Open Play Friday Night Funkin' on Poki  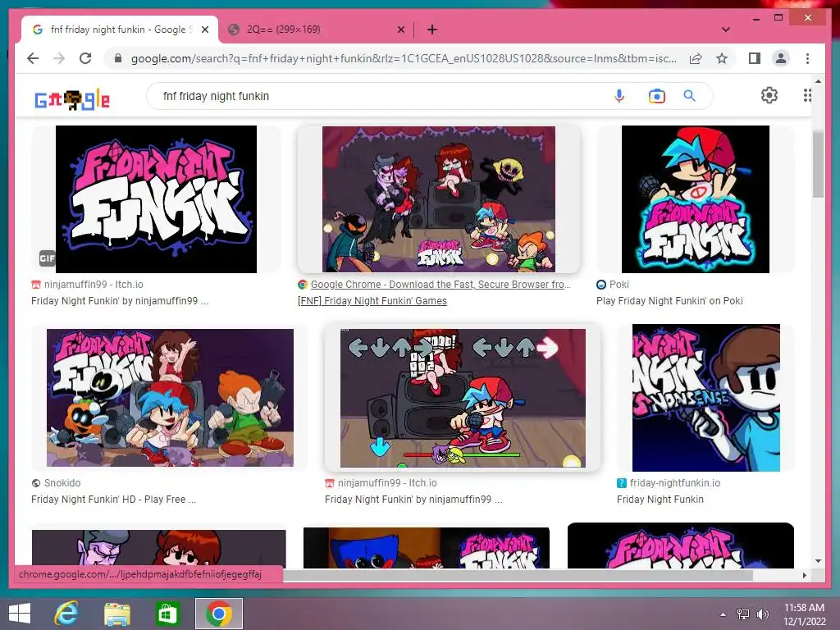(669, 300)
